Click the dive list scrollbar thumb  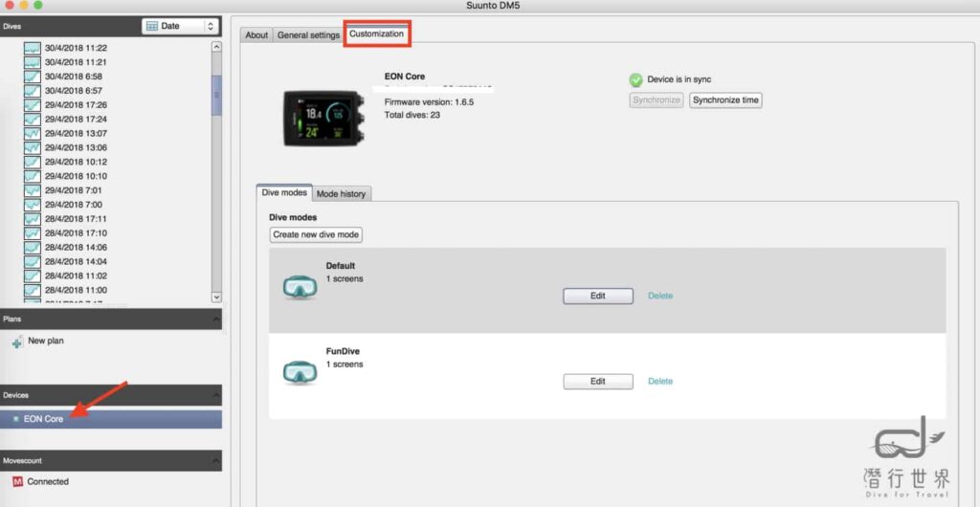click(x=216, y=95)
